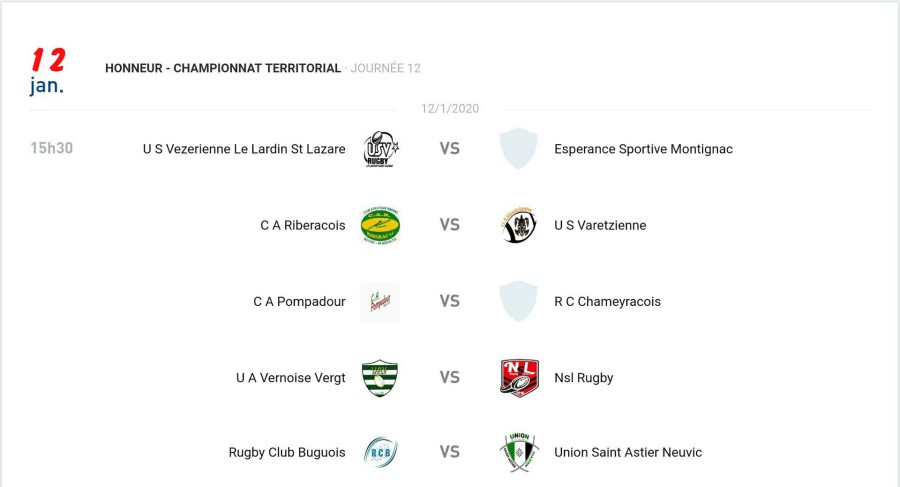Open Esperance Sportive Montignac team link
Screen dimensions: 900x487
click(x=643, y=149)
